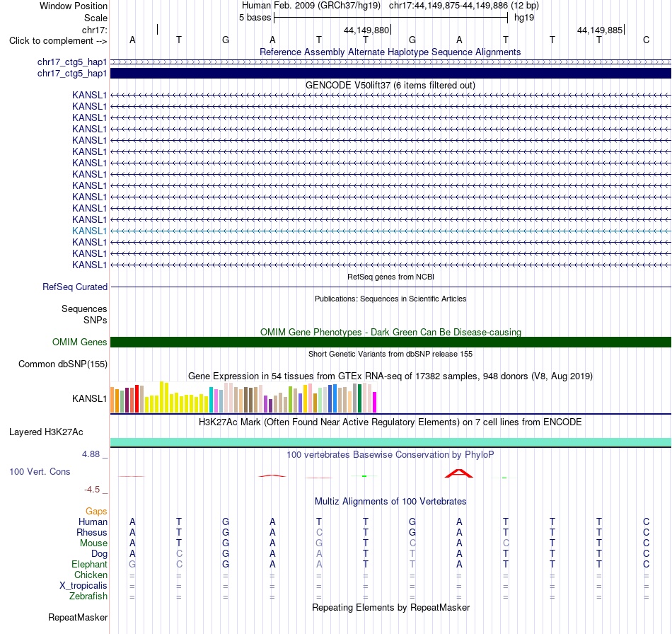Image resolution: width=672 pixels, height=634 pixels.
Task: Open Short Genetic Variants from dbSNP title
Action: click(390, 354)
